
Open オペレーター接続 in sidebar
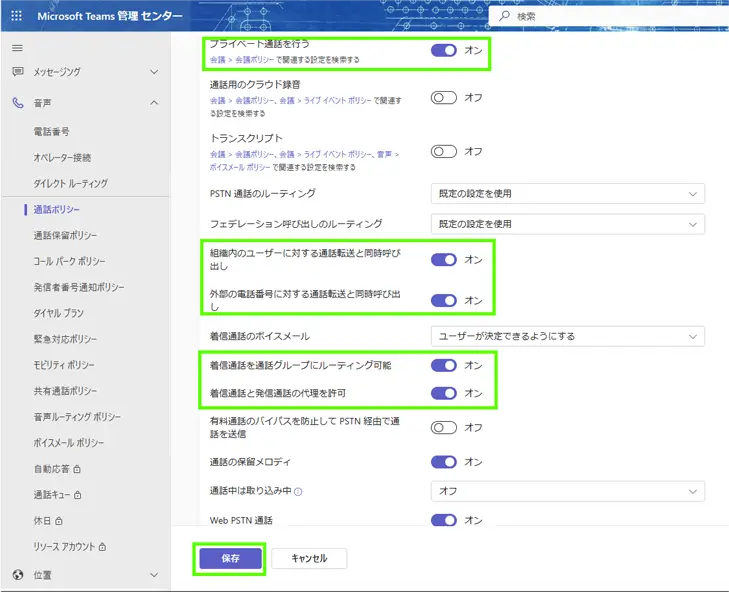62,158
